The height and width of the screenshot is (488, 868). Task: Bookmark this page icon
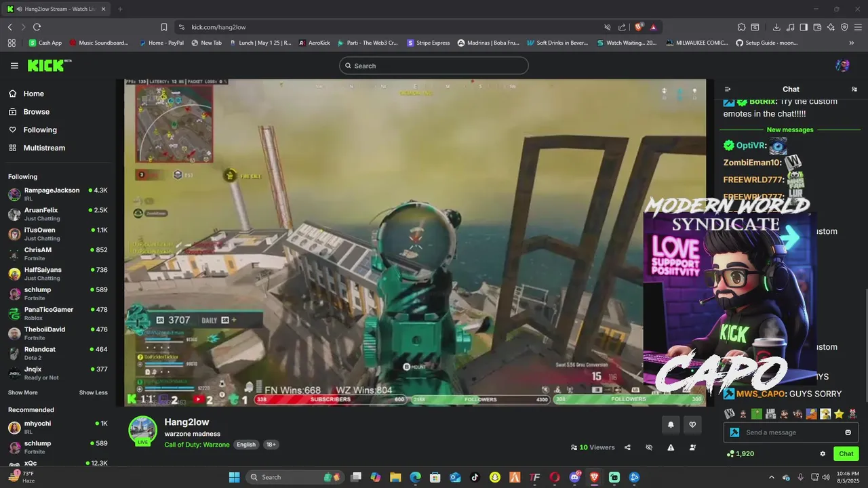click(x=164, y=27)
